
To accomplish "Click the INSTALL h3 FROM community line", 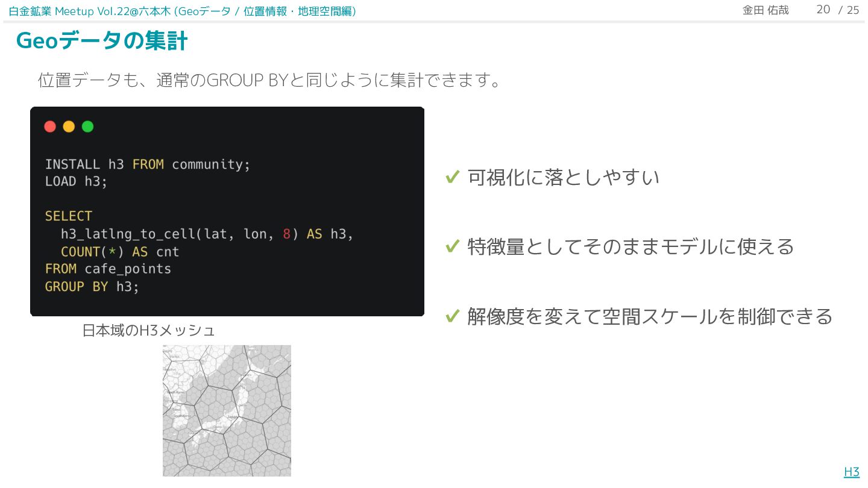I will pos(147,164).
